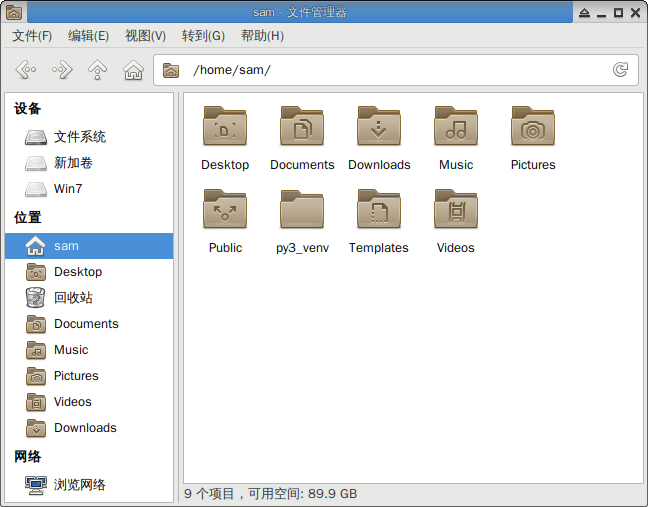
Task: Open 回收站 trash in sidebar
Action: [x=73, y=298]
